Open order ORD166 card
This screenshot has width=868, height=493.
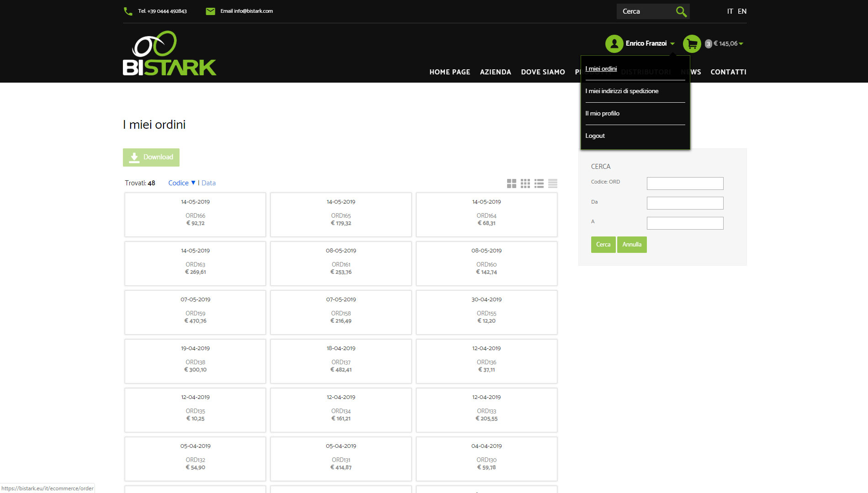click(195, 215)
